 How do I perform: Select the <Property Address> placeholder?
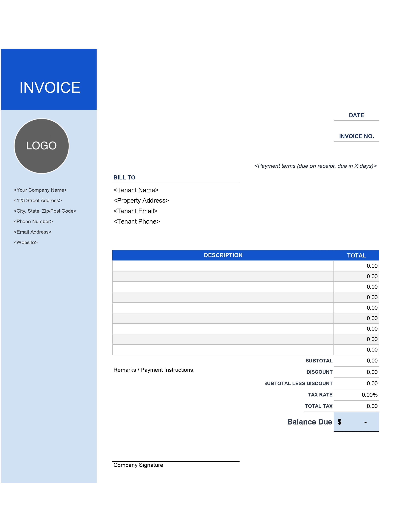pos(141,200)
